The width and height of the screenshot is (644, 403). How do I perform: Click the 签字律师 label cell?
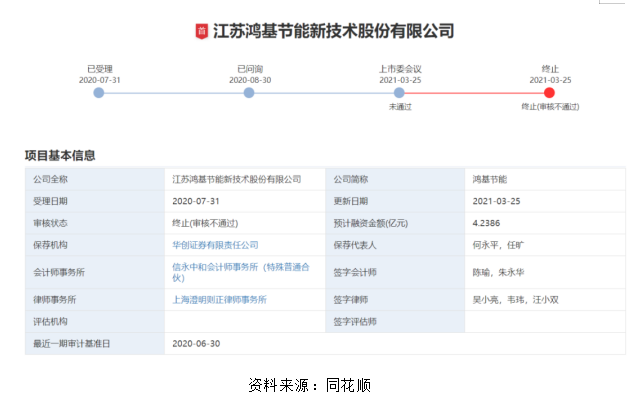395,300
